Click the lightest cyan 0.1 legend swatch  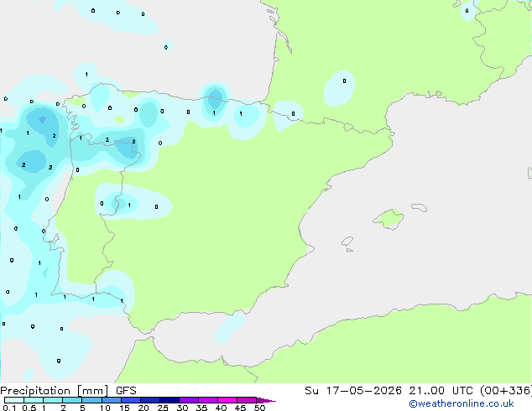click(x=14, y=400)
